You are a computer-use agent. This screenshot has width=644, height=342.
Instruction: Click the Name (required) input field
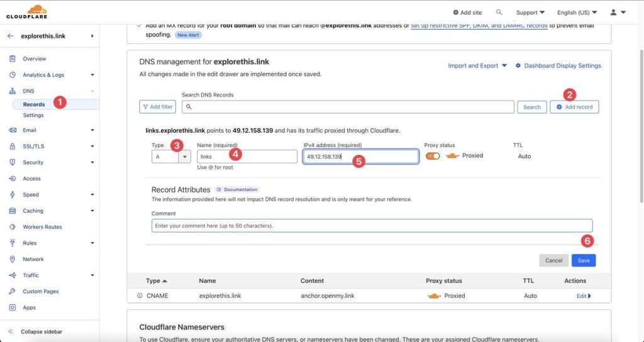point(247,157)
